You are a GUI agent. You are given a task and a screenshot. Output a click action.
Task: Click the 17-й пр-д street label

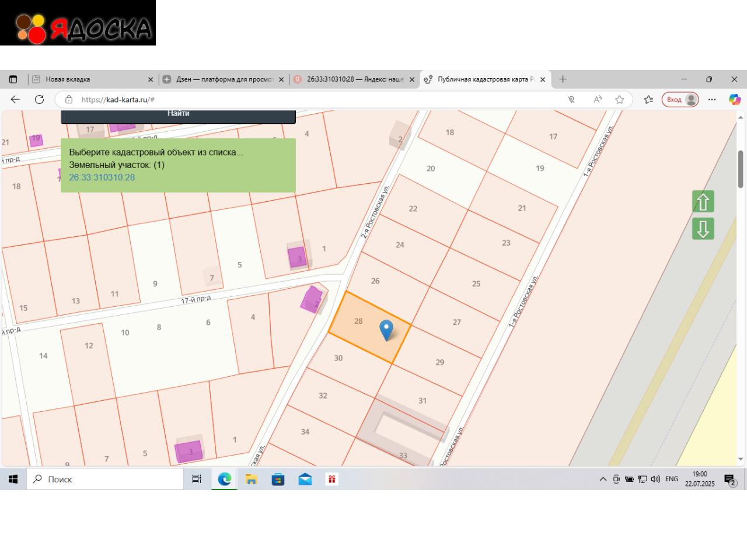[196, 300]
